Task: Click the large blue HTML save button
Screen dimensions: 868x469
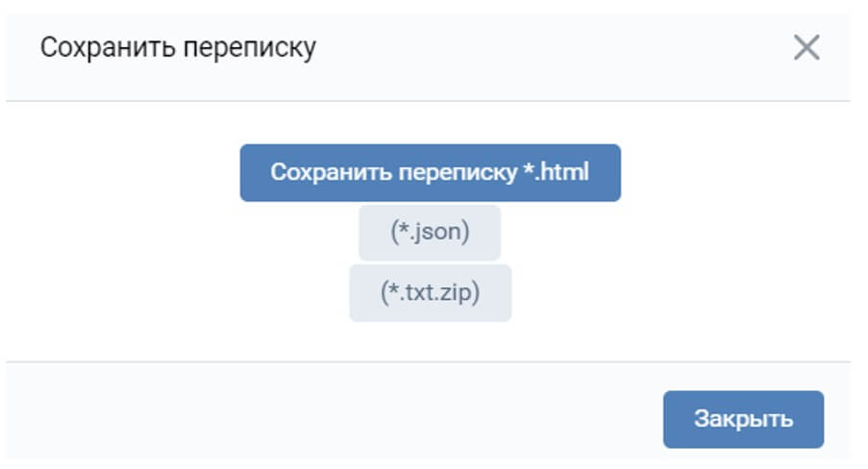Action: (x=430, y=173)
